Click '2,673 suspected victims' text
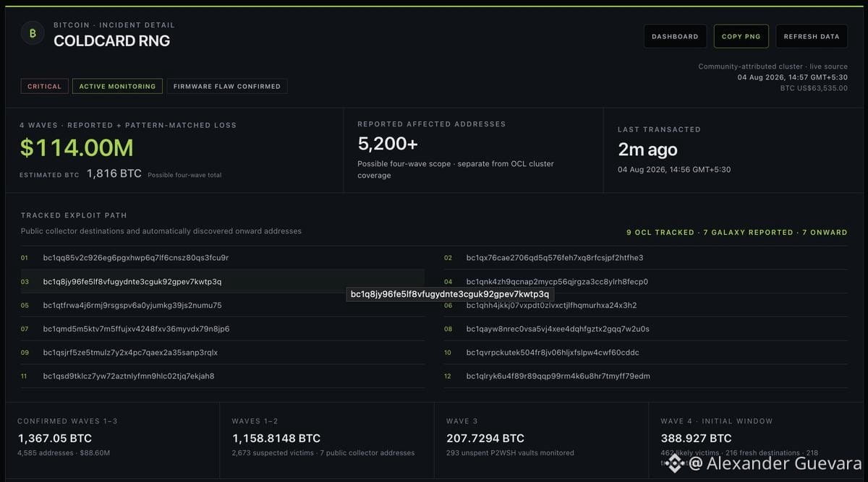868x482 pixels. pos(273,453)
